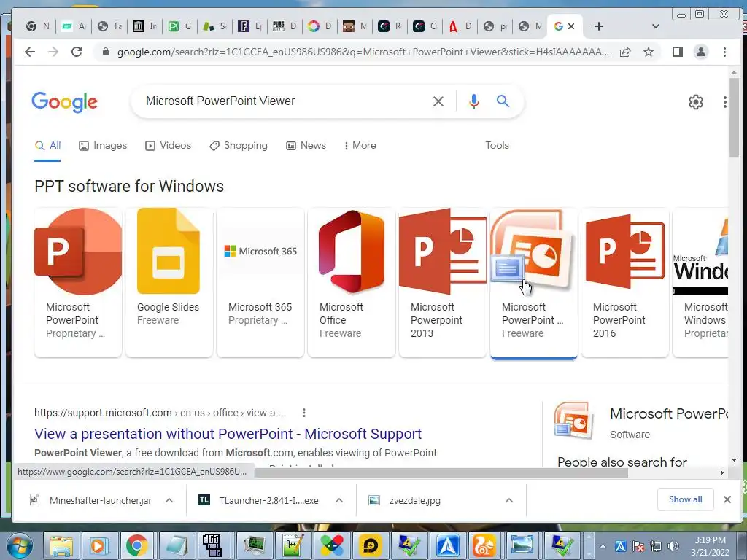Screen dimensions: 747x560
Task: Expand the tab search chevron
Action: (x=656, y=26)
